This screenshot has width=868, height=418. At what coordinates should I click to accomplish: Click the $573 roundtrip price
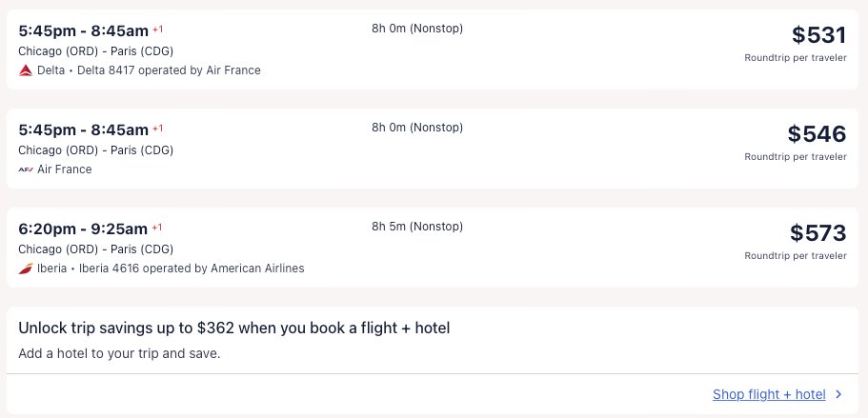click(x=818, y=233)
